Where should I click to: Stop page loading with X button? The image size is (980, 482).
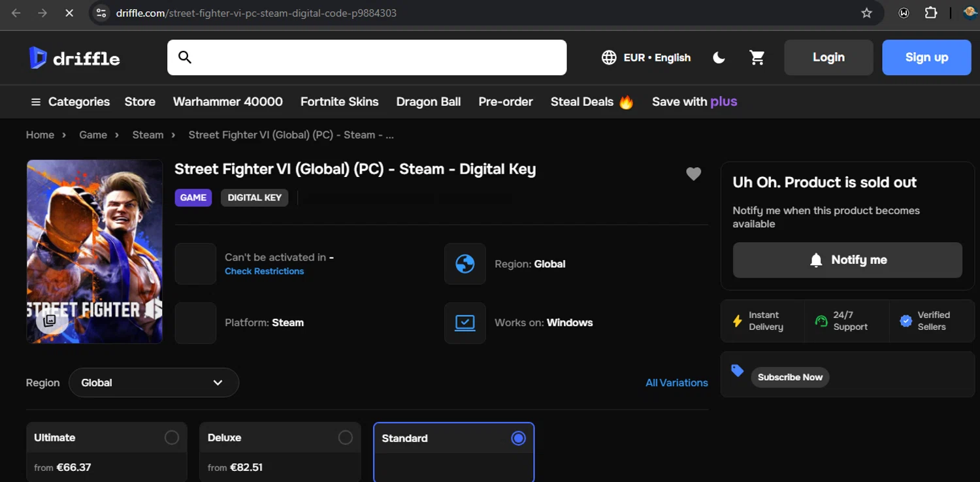69,13
